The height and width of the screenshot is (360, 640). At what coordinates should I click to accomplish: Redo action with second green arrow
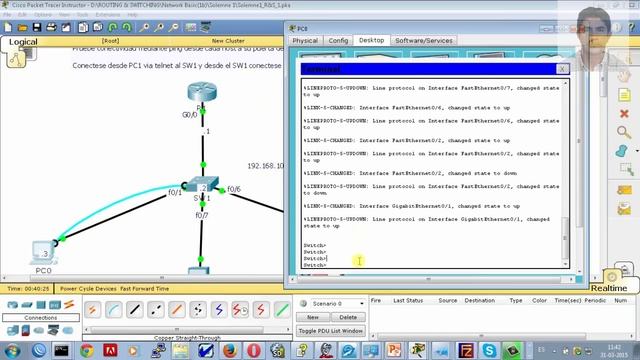pos(127,27)
